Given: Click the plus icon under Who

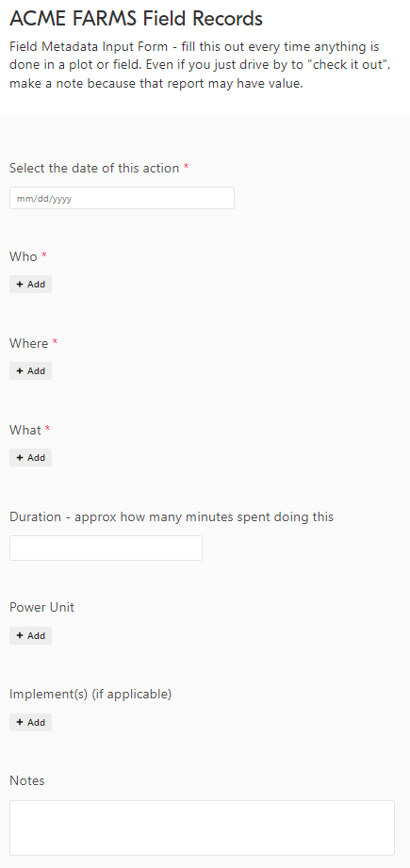Looking at the screenshot, I should [20, 284].
